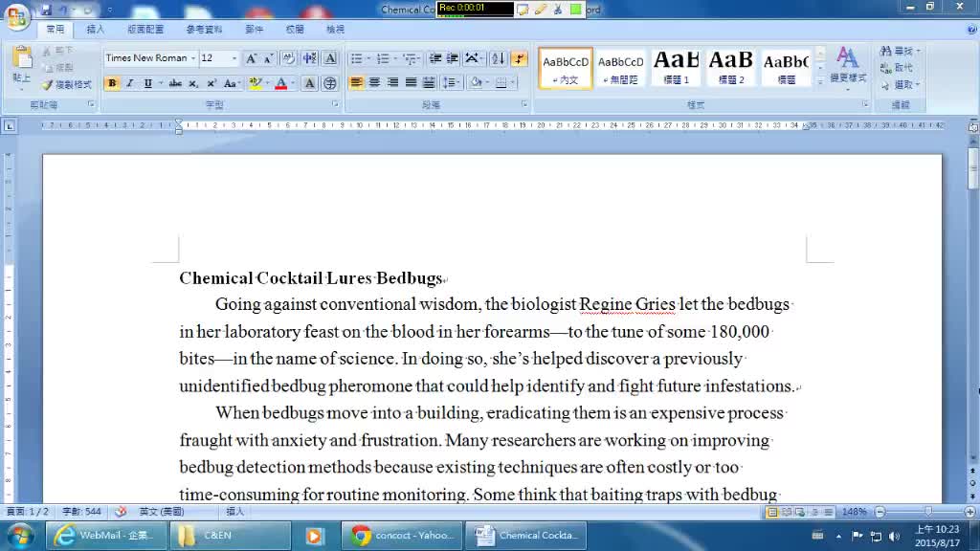Apply character border with the boxed A icon
Image resolution: width=980 pixels, height=551 pixels.
[x=330, y=58]
